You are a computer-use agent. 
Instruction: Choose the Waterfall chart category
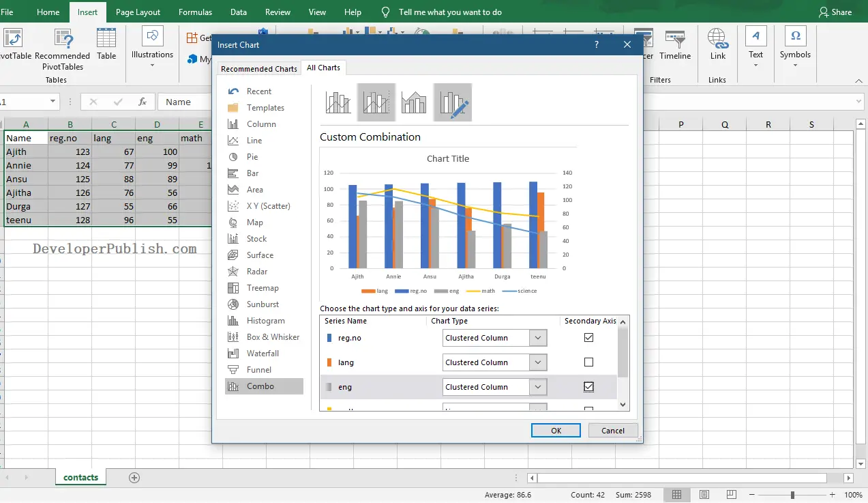point(264,354)
